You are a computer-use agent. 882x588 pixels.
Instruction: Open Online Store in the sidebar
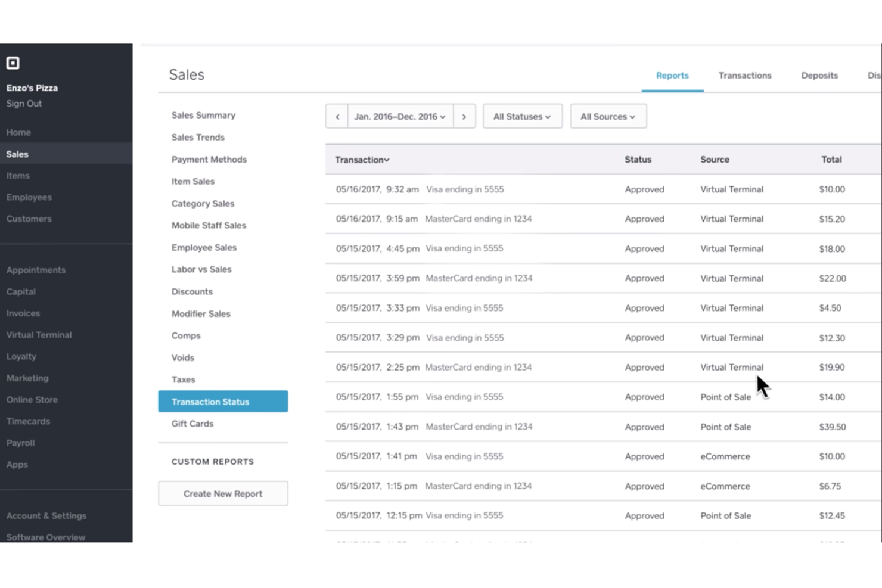click(32, 400)
